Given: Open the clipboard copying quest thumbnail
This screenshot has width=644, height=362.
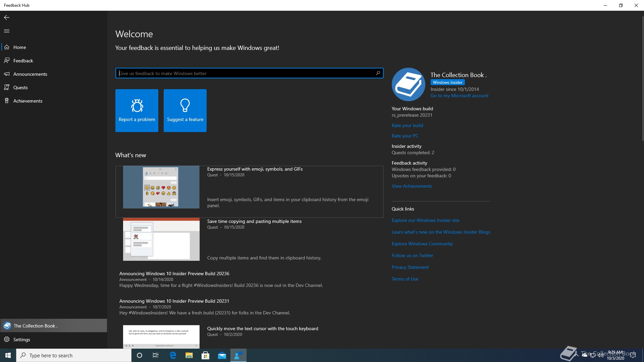Looking at the screenshot, I should (161, 239).
